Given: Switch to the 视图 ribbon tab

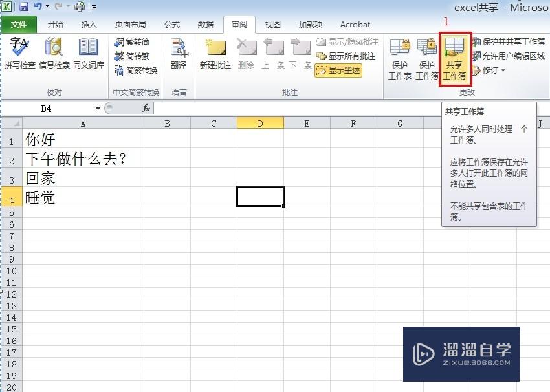Looking at the screenshot, I should coord(272,24).
